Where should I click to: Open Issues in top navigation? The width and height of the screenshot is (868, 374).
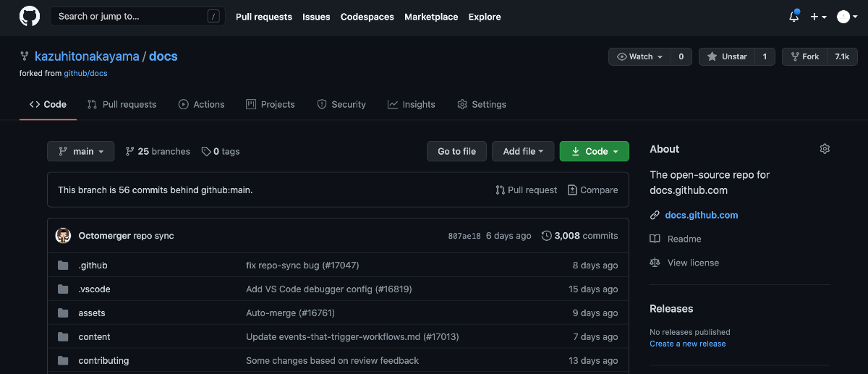316,17
